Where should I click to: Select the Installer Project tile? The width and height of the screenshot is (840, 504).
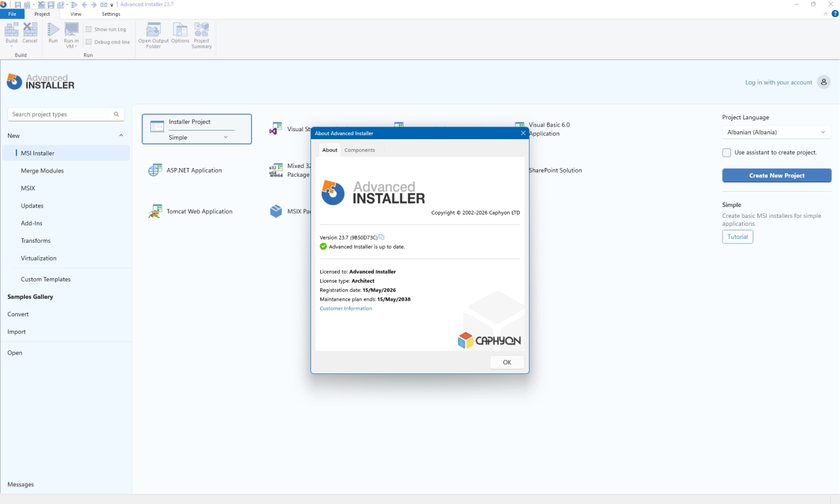click(x=197, y=129)
